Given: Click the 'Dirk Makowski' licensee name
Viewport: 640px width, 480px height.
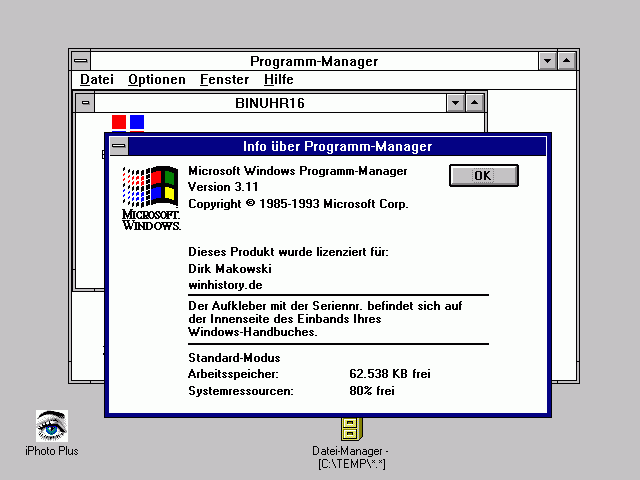Looking at the screenshot, I should 230,269.
